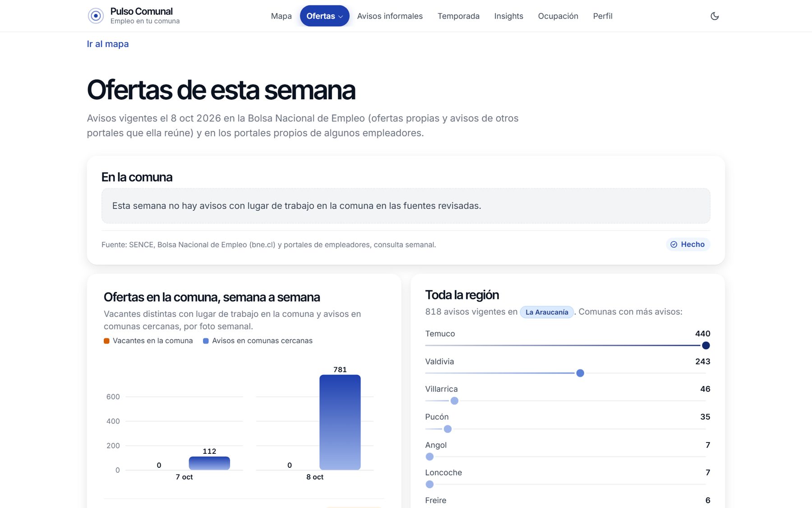This screenshot has height=508, width=812.
Task: Click the "7 oct" axis label
Action: tap(184, 477)
